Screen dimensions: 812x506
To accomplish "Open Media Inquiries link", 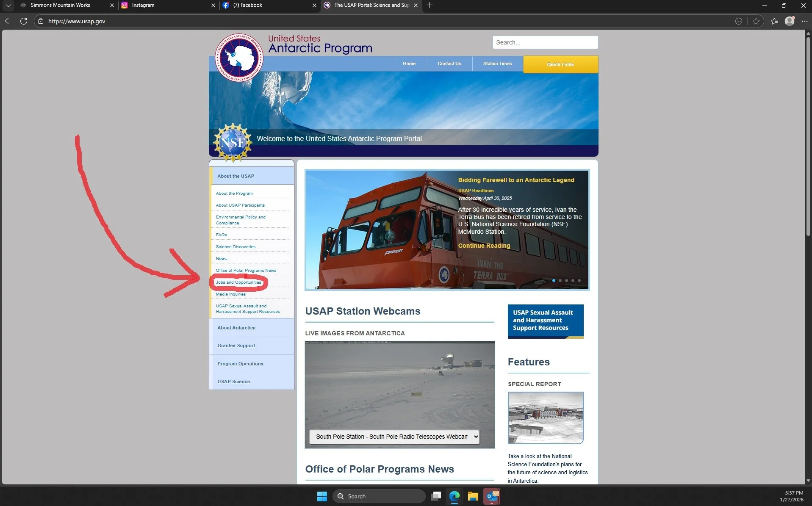I will coord(230,294).
